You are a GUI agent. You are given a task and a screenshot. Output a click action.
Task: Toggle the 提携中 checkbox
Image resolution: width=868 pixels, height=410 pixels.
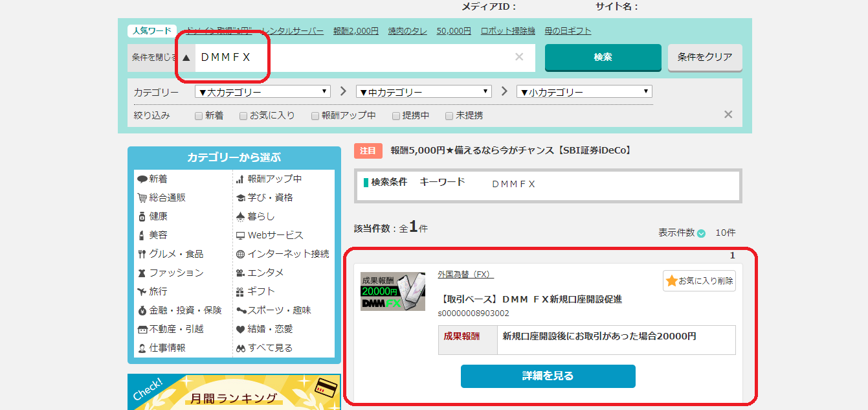point(396,116)
